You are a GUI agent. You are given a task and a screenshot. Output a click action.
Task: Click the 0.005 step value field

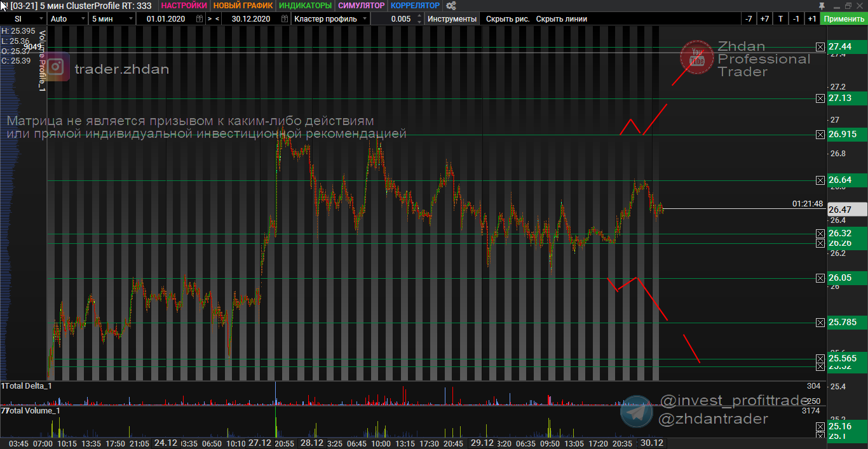click(400, 19)
